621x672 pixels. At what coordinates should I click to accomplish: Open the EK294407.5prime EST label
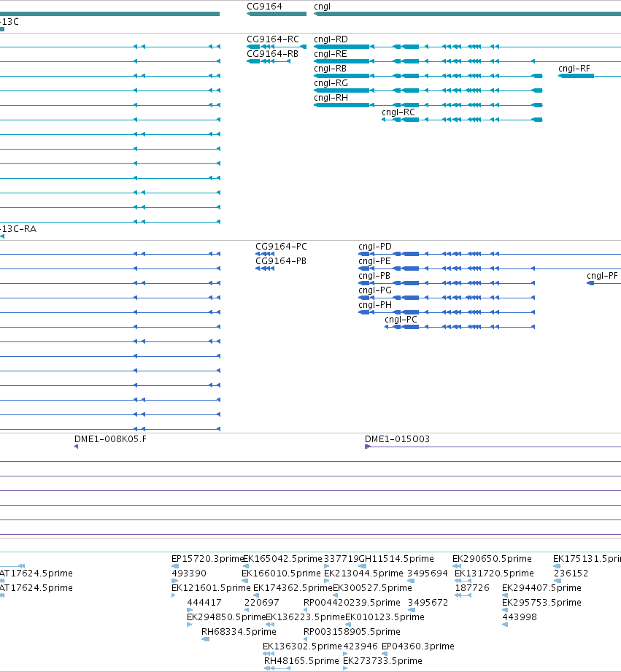[541, 587]
